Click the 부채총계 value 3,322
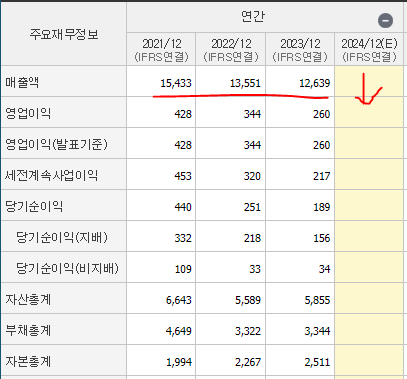This screenshot has width=407, height=379. click(x=248, y=331)
